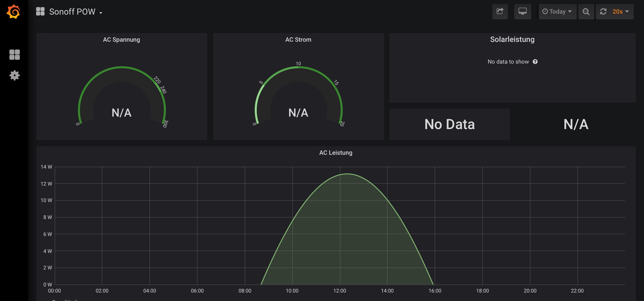Click the Share dashboard icon
Image resolution: width=644 pixels, height=301 pixels.
pyautogui.click(x=500, y=12)
